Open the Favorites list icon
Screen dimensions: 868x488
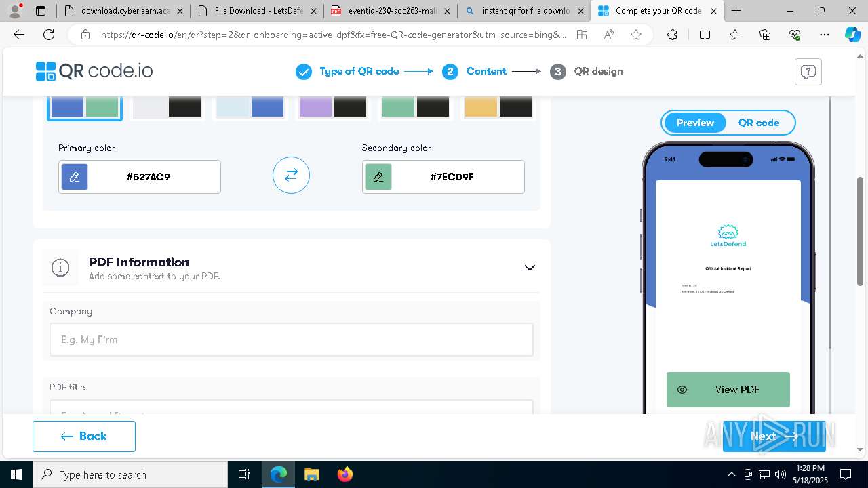click(x=735, y=35)
